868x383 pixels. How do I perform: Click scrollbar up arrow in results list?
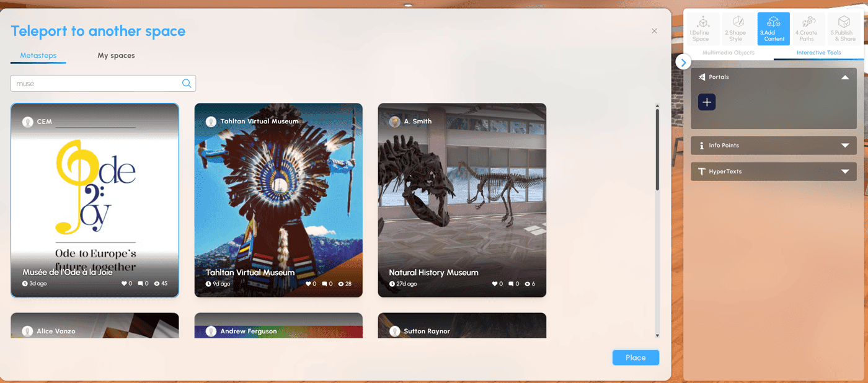coord(657,105)
